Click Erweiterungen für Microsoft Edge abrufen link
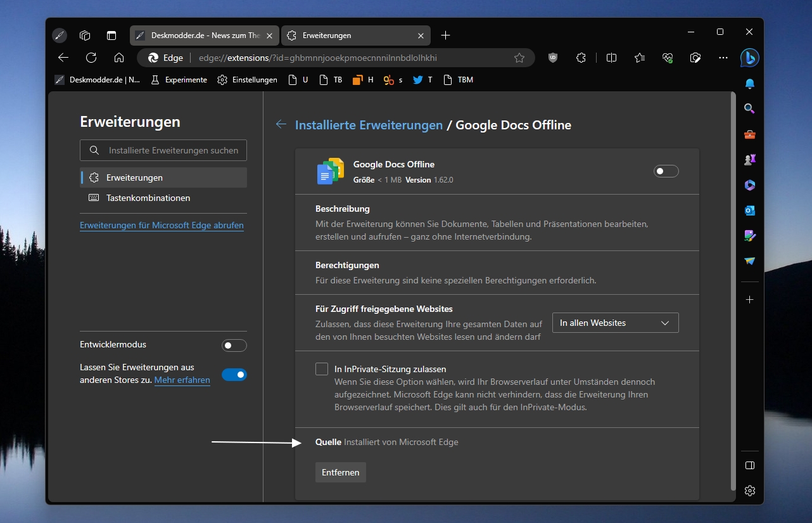The height and width of the screenshot is (523, 812). [162, 225]
